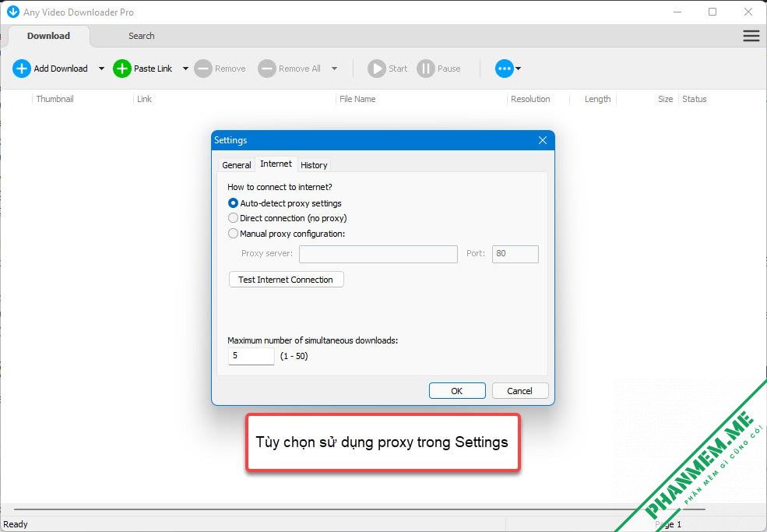The height and width of the screenshot is (532, 767).
Task: Click the Start play icon
Action: click(377, 69)
